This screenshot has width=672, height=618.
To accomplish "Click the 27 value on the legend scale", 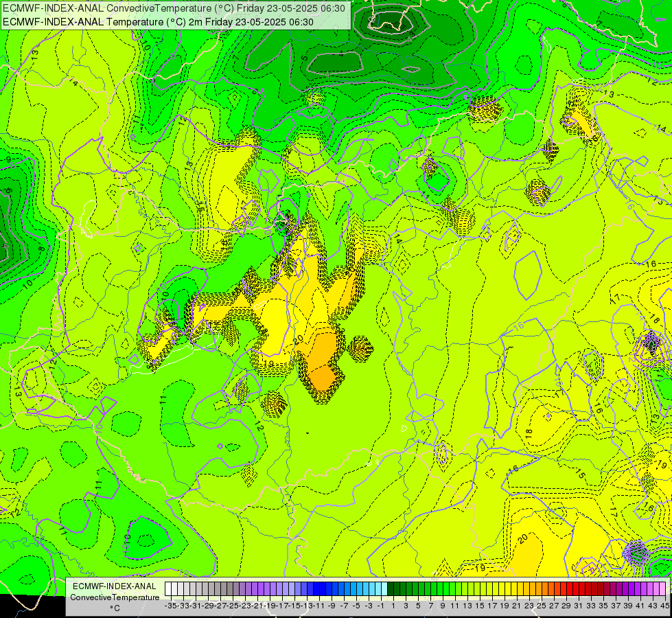I will (554, 606).
